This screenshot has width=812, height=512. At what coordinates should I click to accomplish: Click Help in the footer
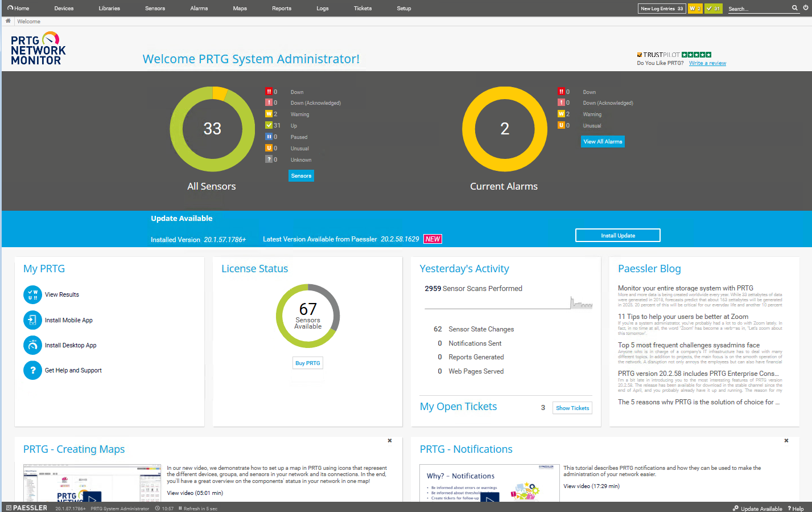point(796,509)
